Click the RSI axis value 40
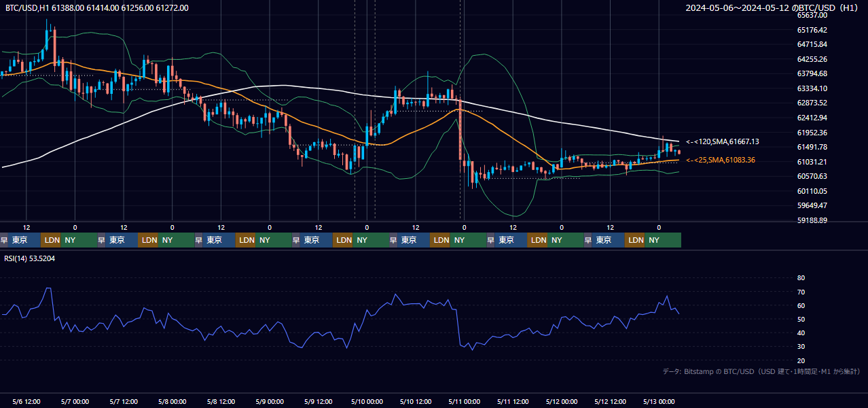The image size is (868, 408). tap(801, 333)
